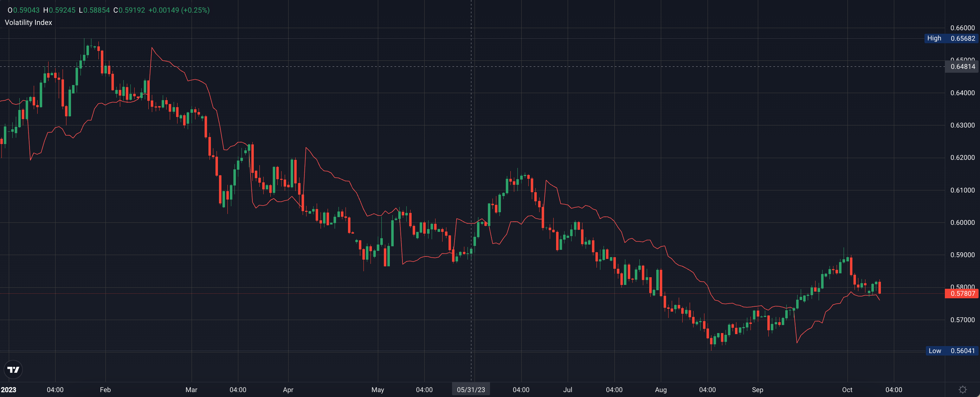Image resolution: width=980 pixels, height=397 pixels.
Task: Open chart settings gear icon
Action: click(x=962, y=389)
